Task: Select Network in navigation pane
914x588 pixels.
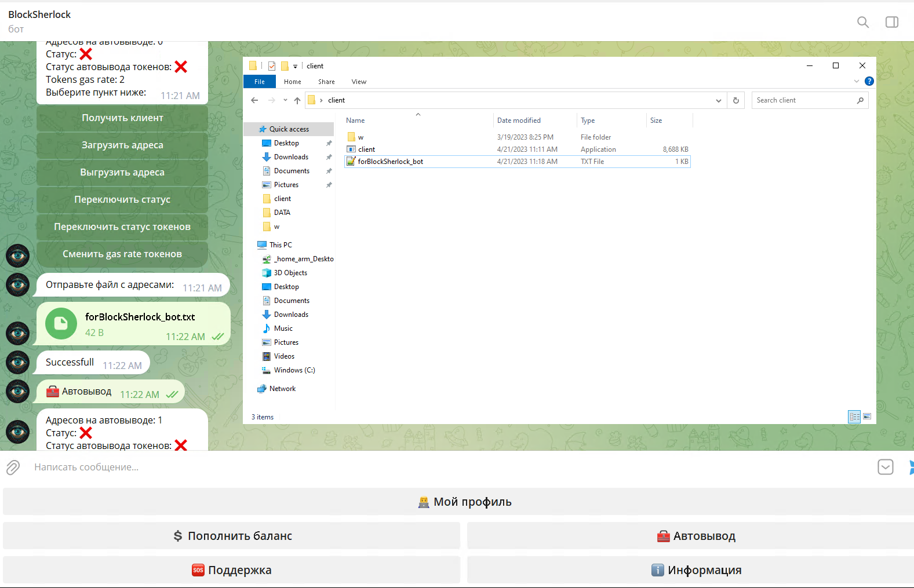Action: [282, 389]
